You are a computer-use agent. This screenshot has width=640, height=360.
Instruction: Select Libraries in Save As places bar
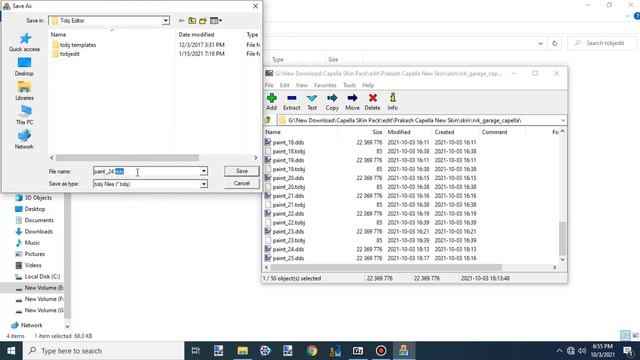point(24,91)
